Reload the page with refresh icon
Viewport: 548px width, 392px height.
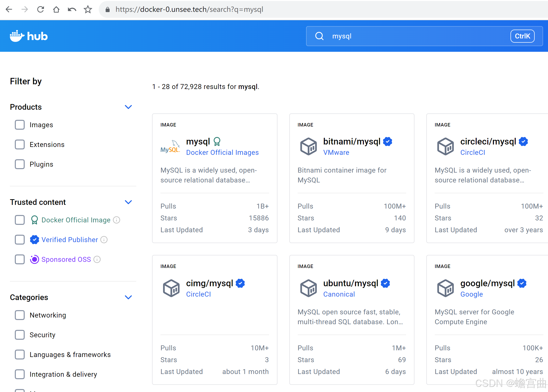pyautogui.click(x=40, y=9)
